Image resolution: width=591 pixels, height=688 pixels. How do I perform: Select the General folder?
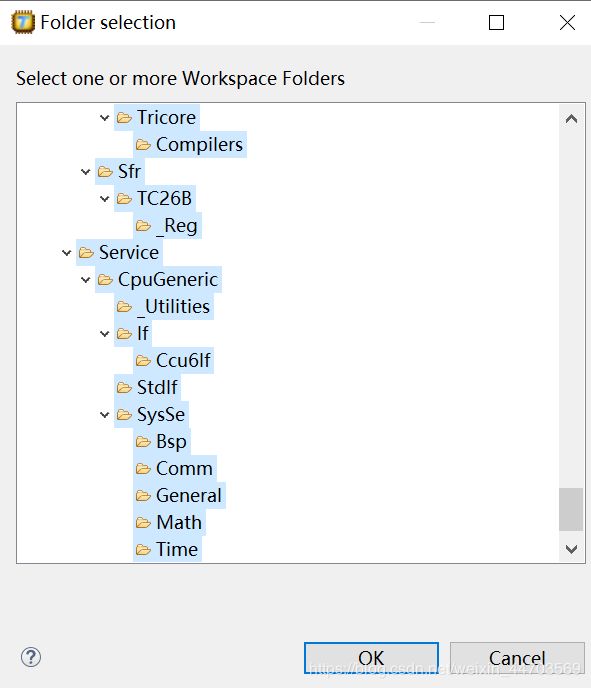pyautogui.click(x=179, y=496)
